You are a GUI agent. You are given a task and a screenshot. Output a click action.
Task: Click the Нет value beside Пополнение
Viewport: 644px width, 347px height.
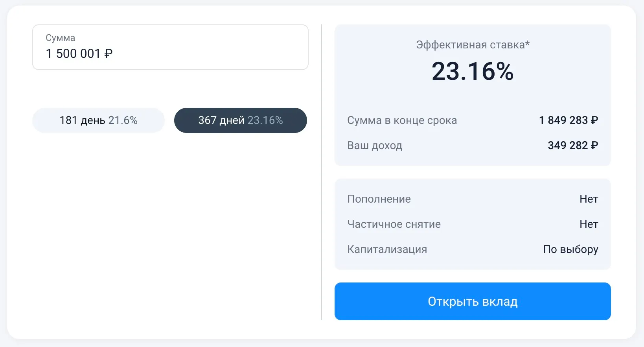(589, 199)
